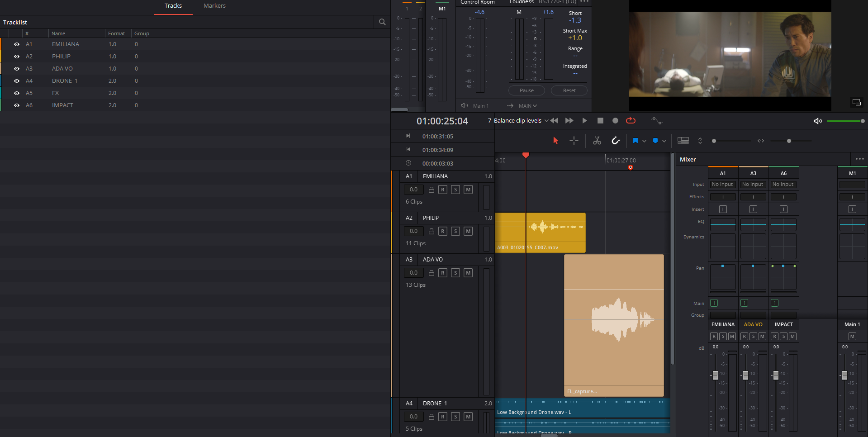The image size is (868, 437).
Task: Lock the A4 DRONE 1 track
Action: 432,417
